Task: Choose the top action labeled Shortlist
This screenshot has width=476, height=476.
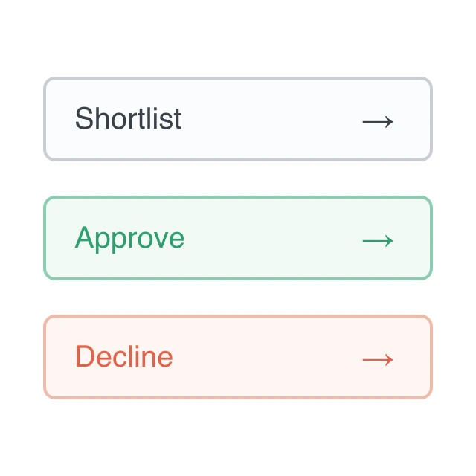Action: 238,119
